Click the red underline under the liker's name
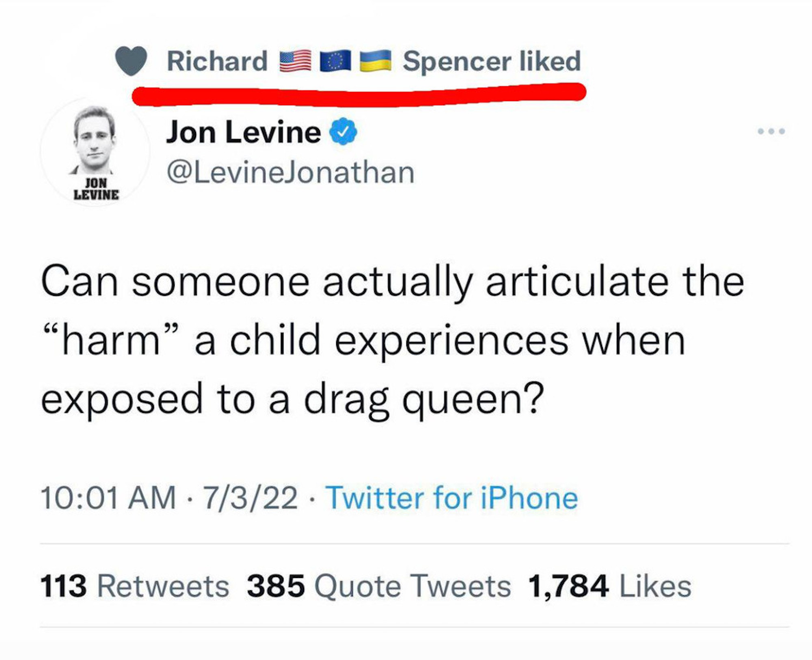Screen dimensions: 812x660 359,94
